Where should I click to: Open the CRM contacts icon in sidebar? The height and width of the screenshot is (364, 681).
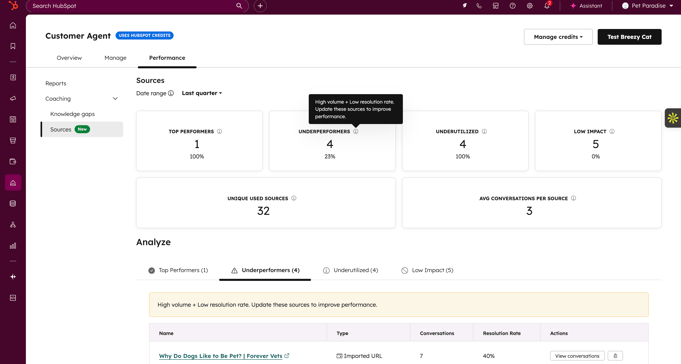pos(13,77)
